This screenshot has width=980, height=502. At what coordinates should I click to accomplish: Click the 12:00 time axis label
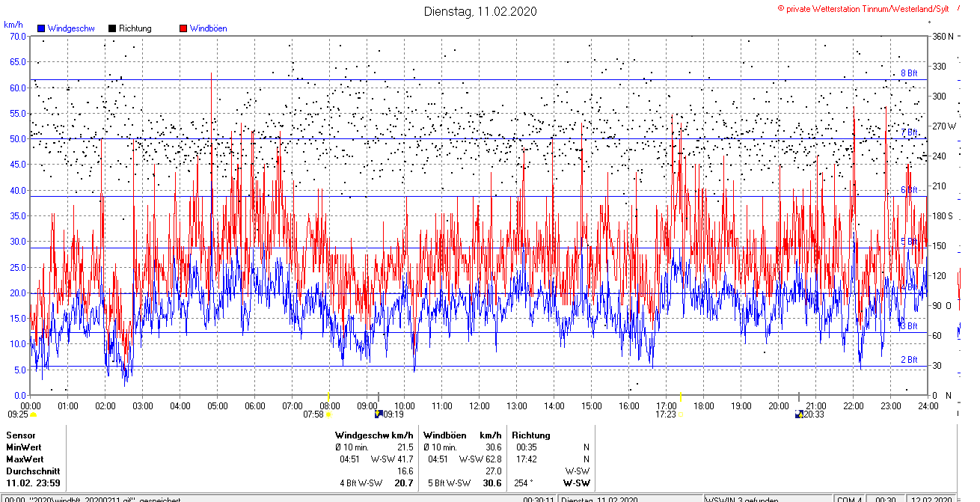point(479,406)
